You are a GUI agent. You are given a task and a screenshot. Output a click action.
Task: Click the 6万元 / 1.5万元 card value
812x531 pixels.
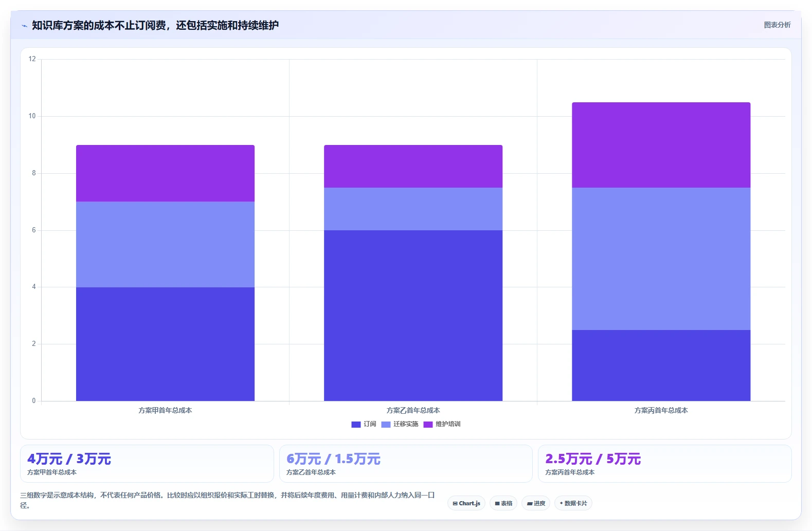coord(333,459)
